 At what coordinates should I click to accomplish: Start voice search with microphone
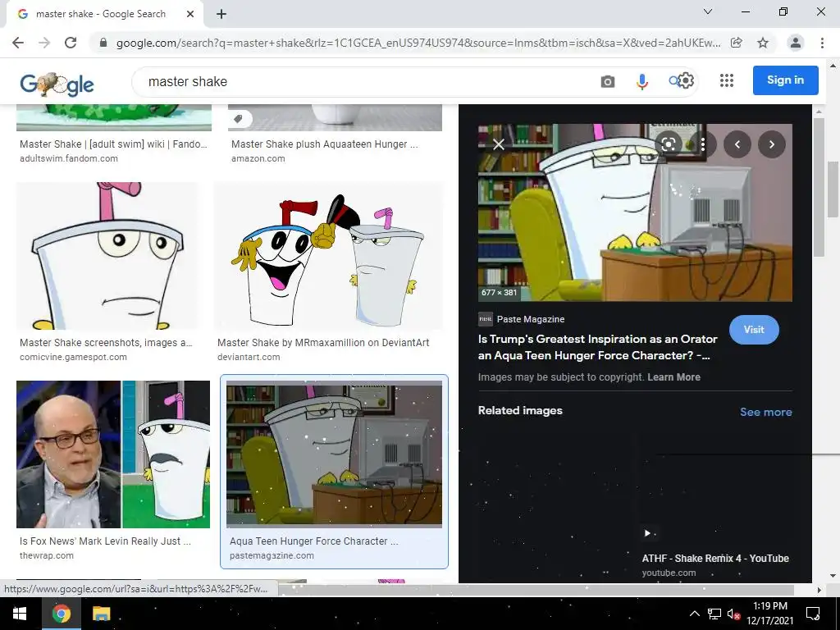click(x=641, y=81)
